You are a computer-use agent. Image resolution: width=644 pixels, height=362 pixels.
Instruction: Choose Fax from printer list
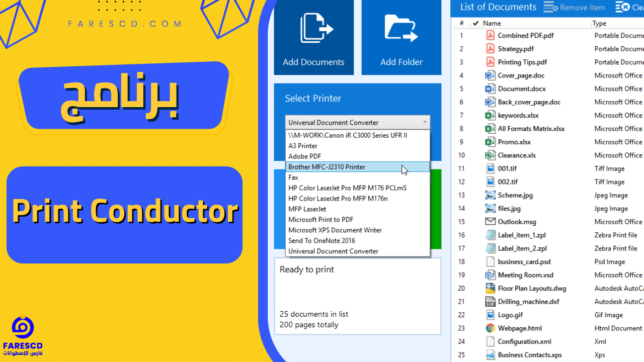[357, 177]
